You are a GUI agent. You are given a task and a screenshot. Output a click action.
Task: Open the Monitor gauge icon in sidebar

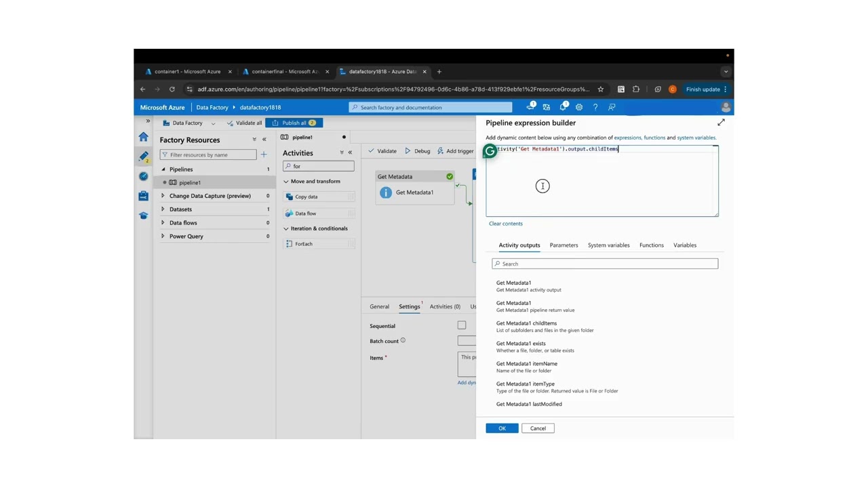[144, 176]
